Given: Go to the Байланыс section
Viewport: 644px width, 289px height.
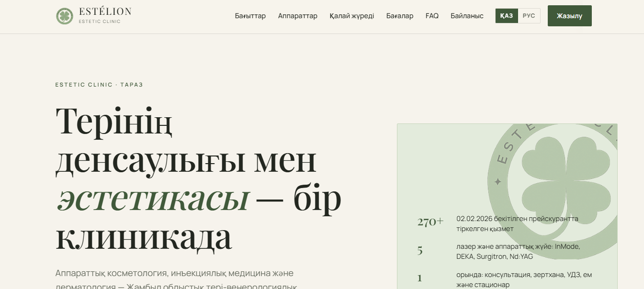Looking at the screenshot, I should coord(467,16).
